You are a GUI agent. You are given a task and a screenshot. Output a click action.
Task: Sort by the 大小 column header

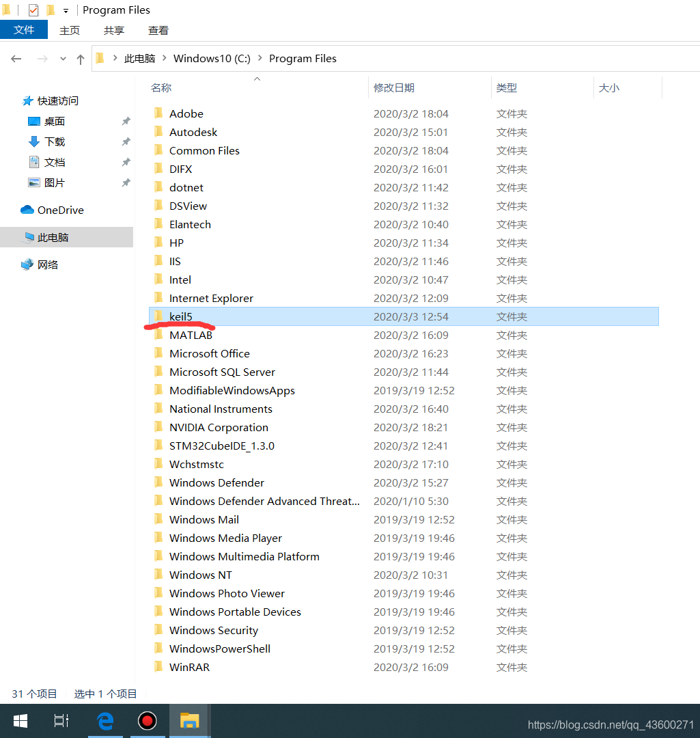(608, 88)
